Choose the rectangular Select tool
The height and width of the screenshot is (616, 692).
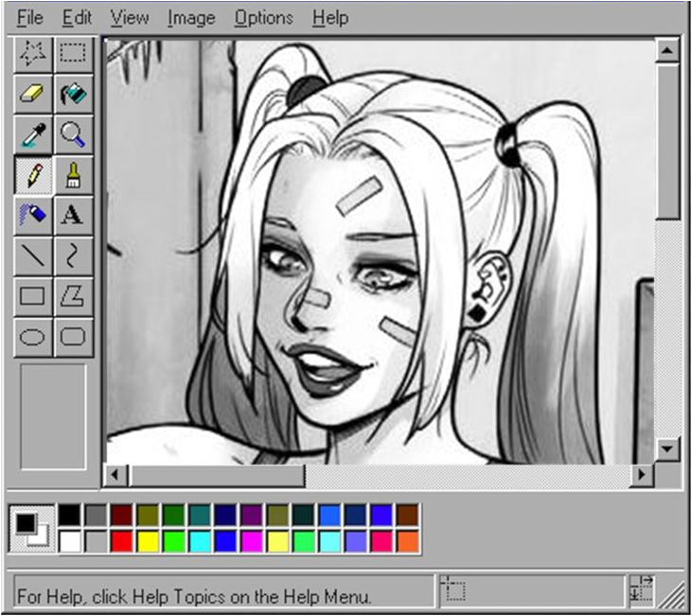pyautogui.click(x=73, y=54)
